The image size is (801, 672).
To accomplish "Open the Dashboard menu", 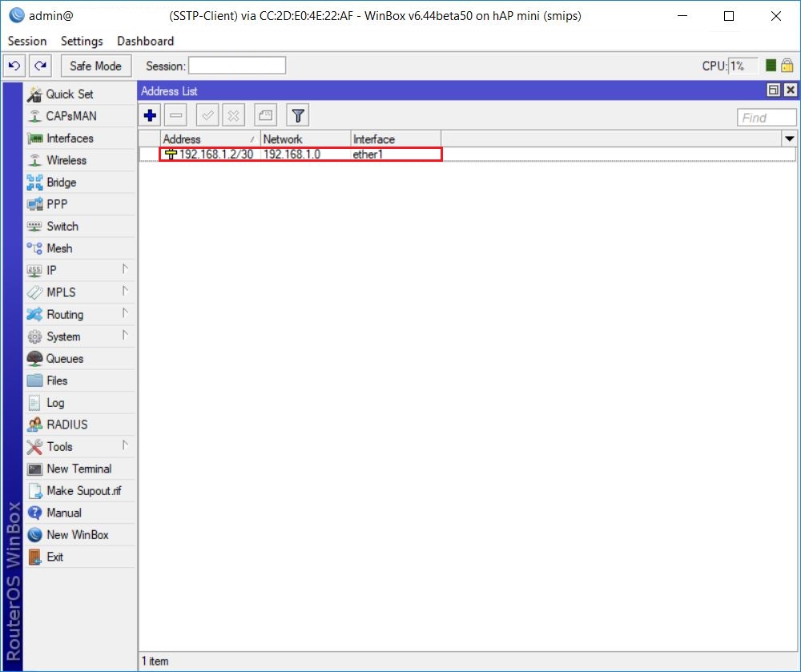I will coord(146,41).
